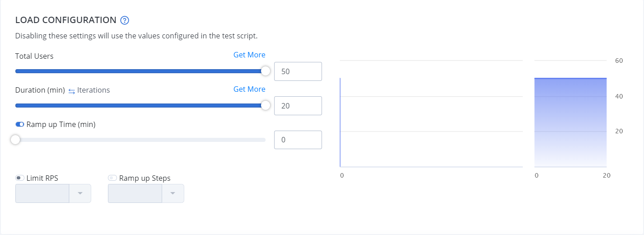644x235 pixels.
Task: Click the Load Configuration help icon
Action: coord(125,20)
